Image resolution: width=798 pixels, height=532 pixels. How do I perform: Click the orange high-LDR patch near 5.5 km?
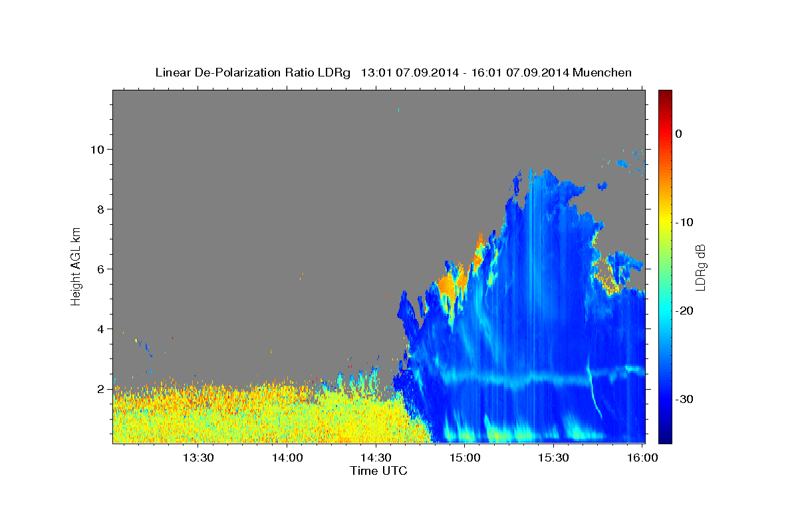coord(448,286)
